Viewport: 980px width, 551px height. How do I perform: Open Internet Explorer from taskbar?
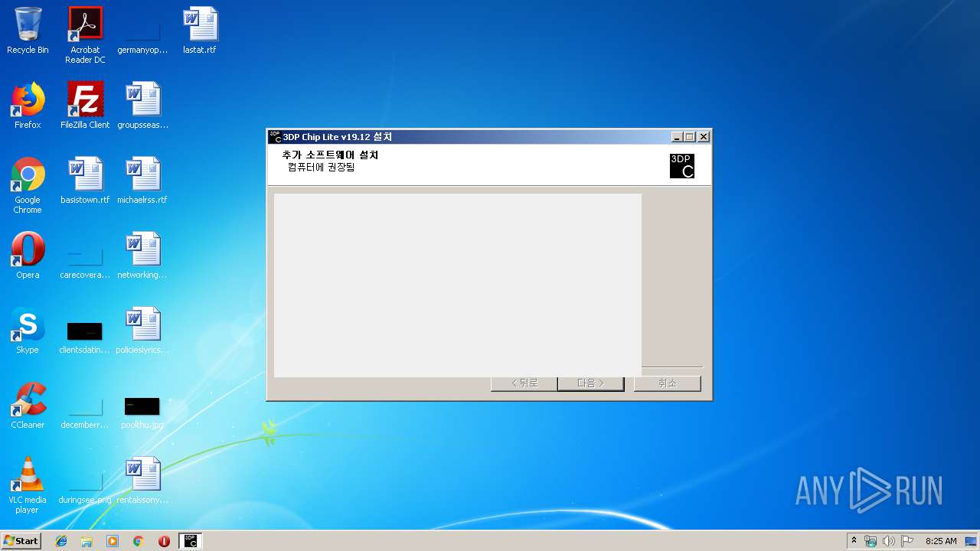[61, 541]
